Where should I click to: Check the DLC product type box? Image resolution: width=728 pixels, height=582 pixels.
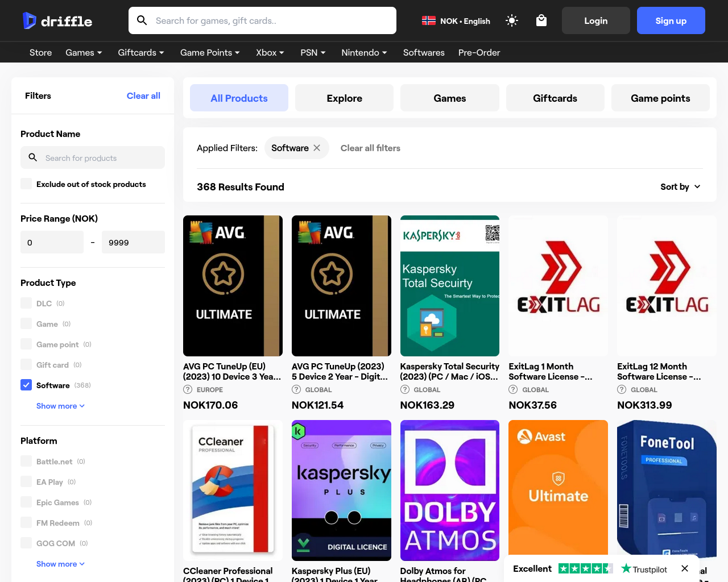26,303
